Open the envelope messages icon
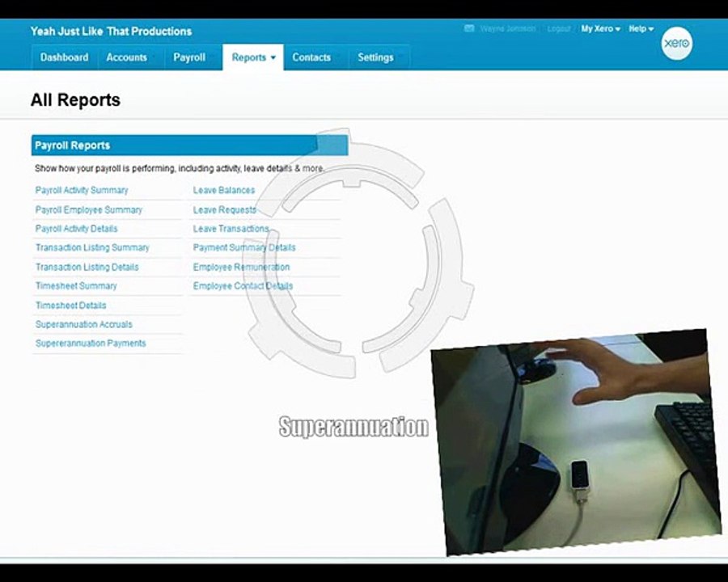This screenshot has width=728, height=582. coord(469,28)
